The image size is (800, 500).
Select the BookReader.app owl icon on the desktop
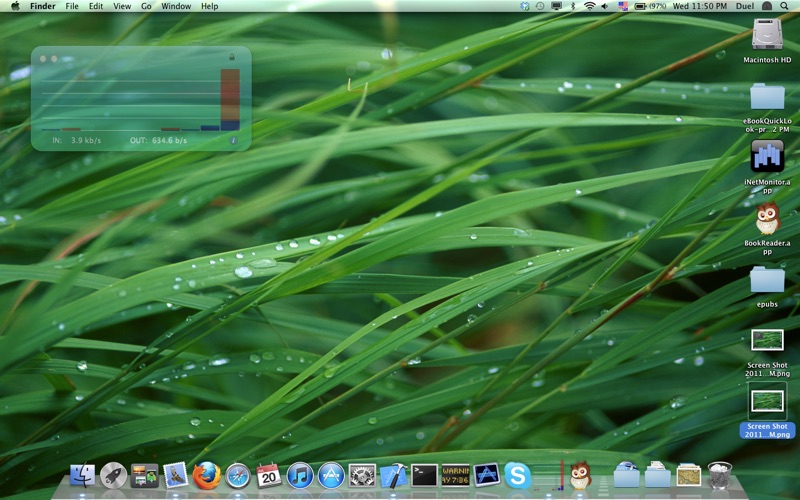tap(767, 218)
